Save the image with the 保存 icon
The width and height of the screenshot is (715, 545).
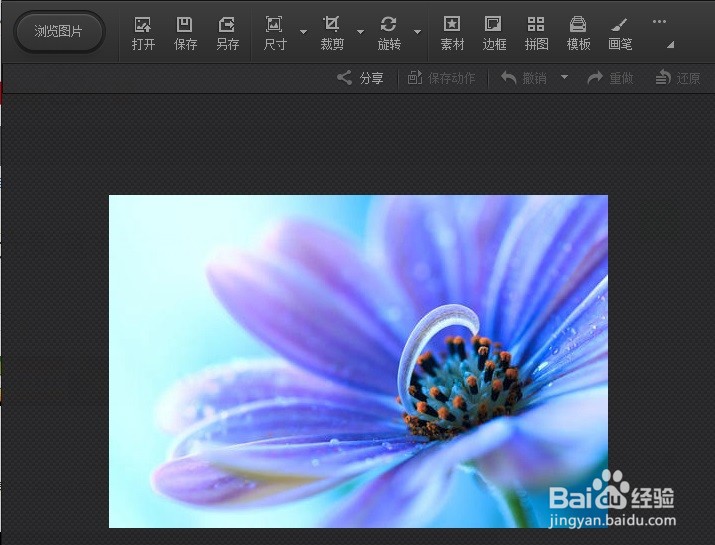[185, 33]
